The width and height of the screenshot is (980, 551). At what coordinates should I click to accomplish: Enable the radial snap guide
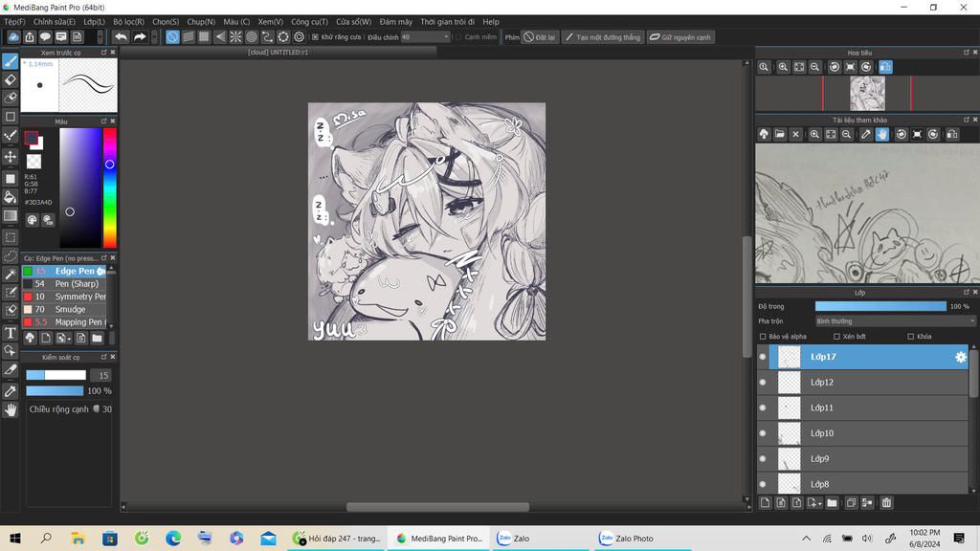235,37
